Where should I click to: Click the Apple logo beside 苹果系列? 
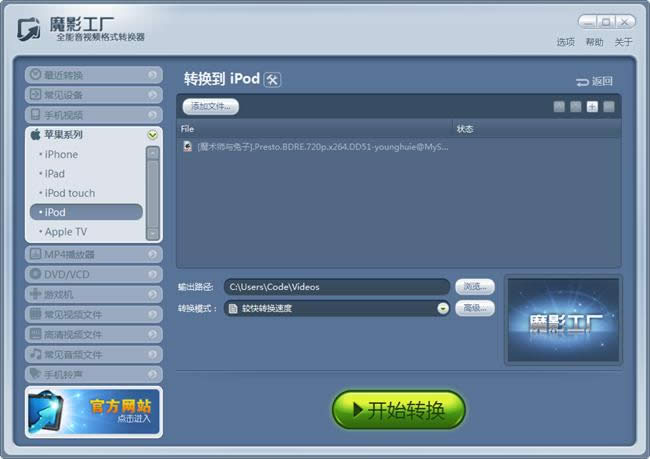click(36, 134)
